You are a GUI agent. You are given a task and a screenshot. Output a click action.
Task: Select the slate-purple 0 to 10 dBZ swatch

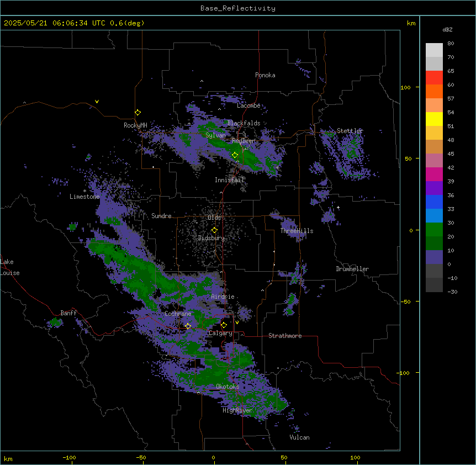[434, 257]
